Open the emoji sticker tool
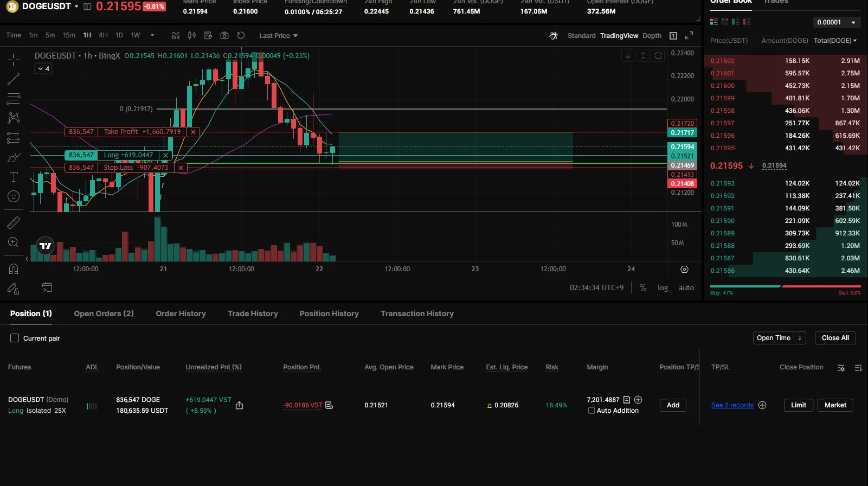 click(x=14, y=196)
